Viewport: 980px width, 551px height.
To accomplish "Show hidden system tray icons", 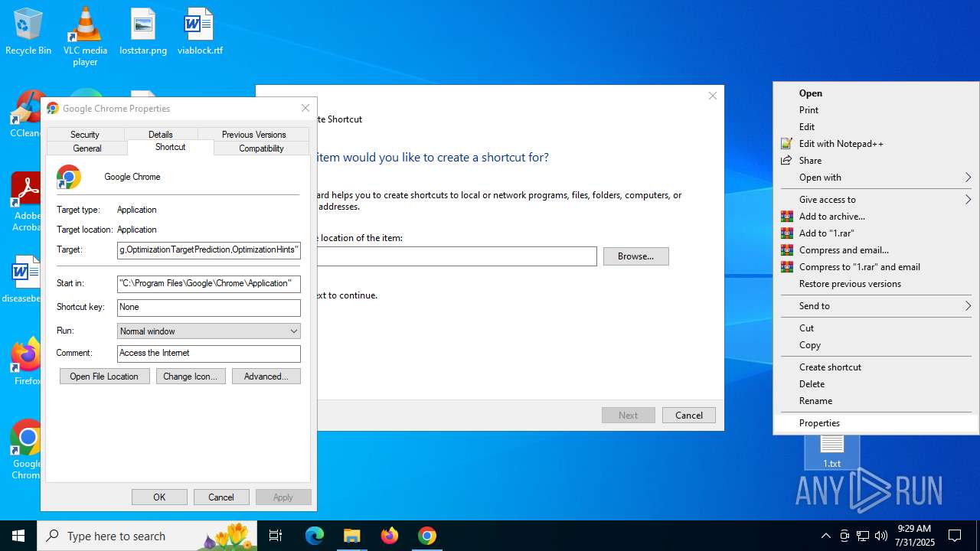I will (825, 536).
